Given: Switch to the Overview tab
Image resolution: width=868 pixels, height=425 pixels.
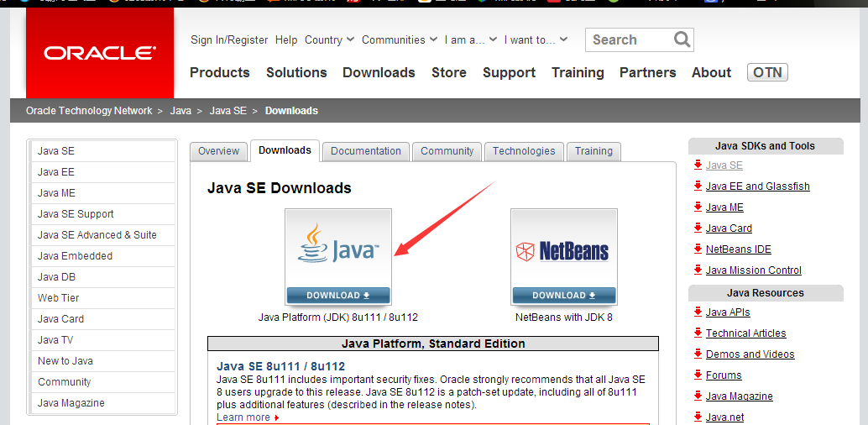Looking at the screenshot, I should [x=218, y=151].
